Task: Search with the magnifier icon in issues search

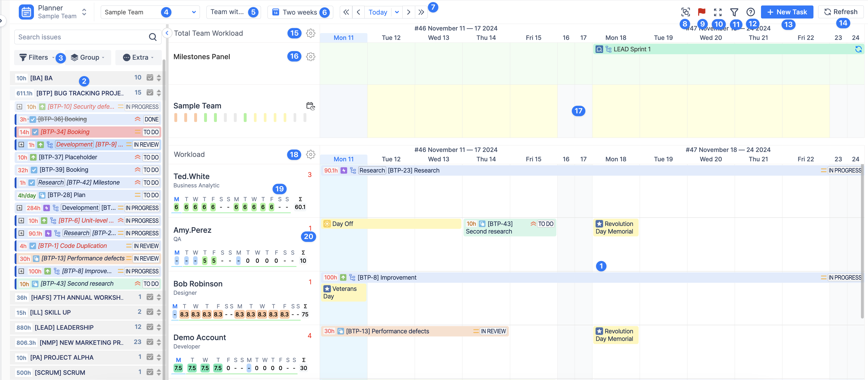Action: point(153,37)
